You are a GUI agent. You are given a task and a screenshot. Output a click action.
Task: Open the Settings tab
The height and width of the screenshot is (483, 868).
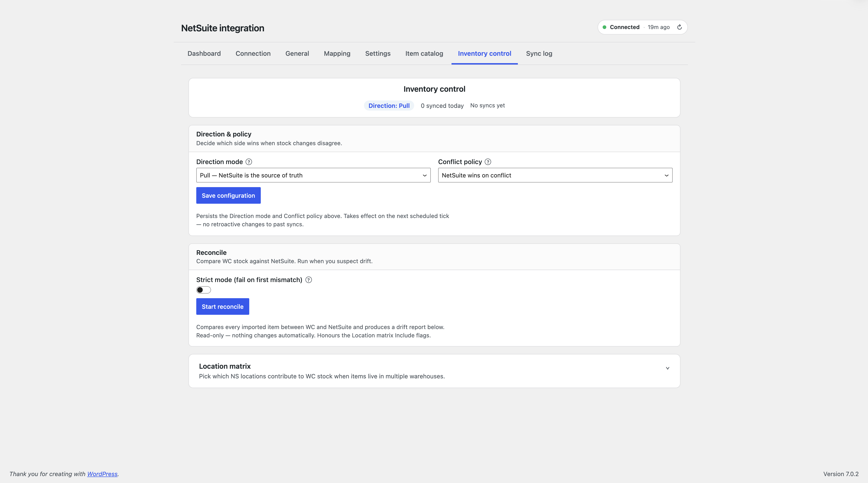378,54
